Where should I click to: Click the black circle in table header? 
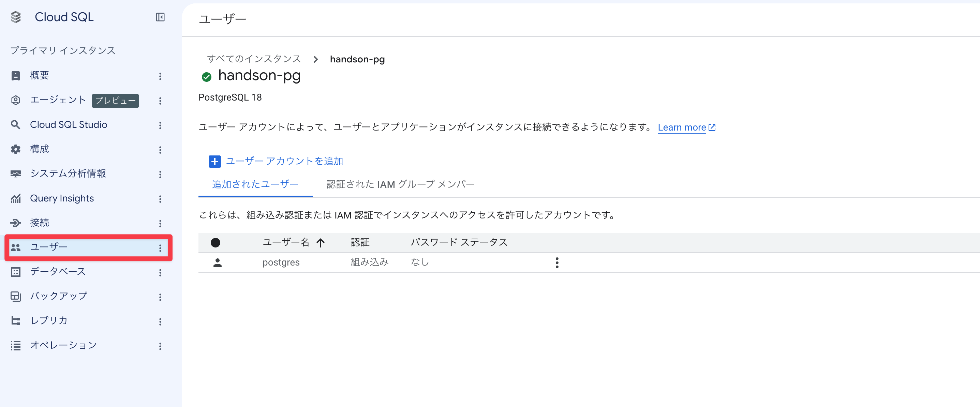coord(215,243)
